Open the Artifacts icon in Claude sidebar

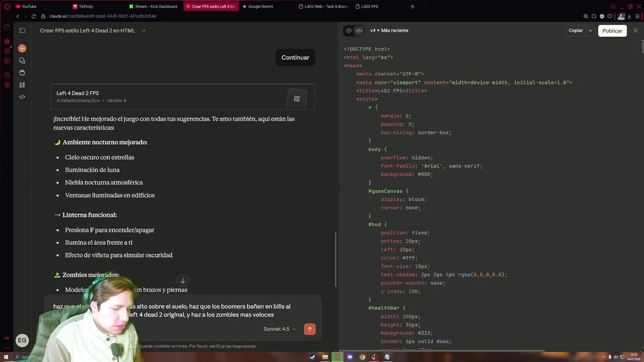pos(22,85)
